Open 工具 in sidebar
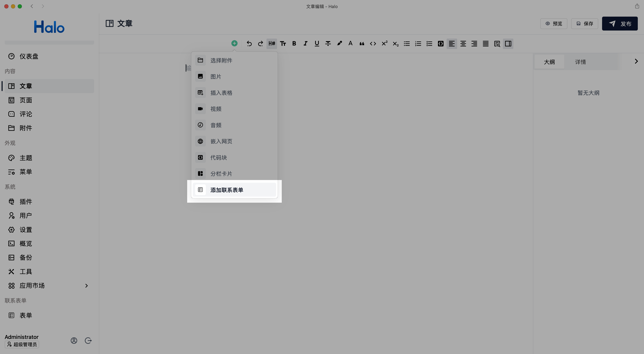This screenshot has width=644, height=354. click(x=49, y=271)
